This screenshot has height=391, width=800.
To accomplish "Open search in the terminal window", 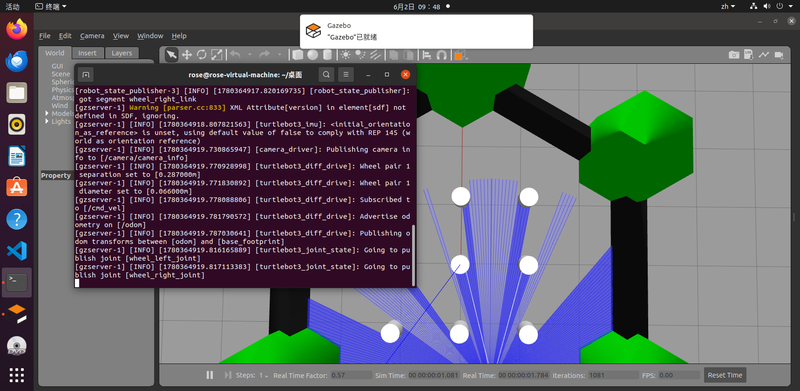I will 326,75.
